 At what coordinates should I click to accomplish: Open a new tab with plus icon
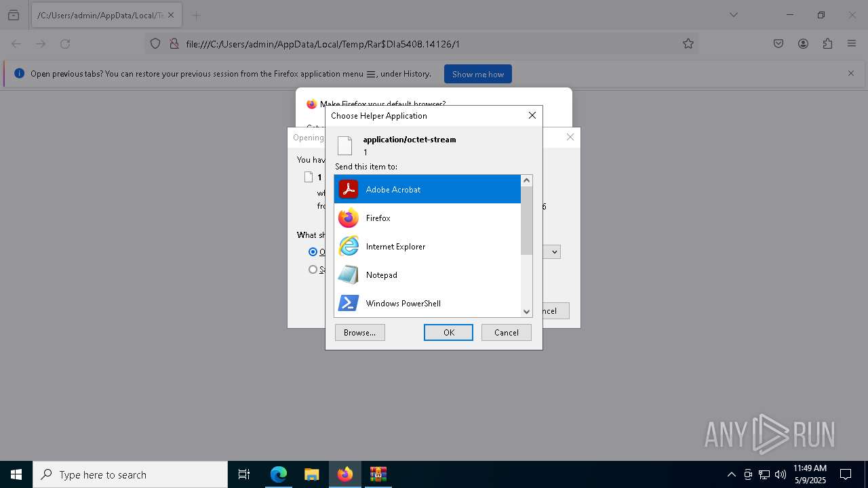point(196,15)
